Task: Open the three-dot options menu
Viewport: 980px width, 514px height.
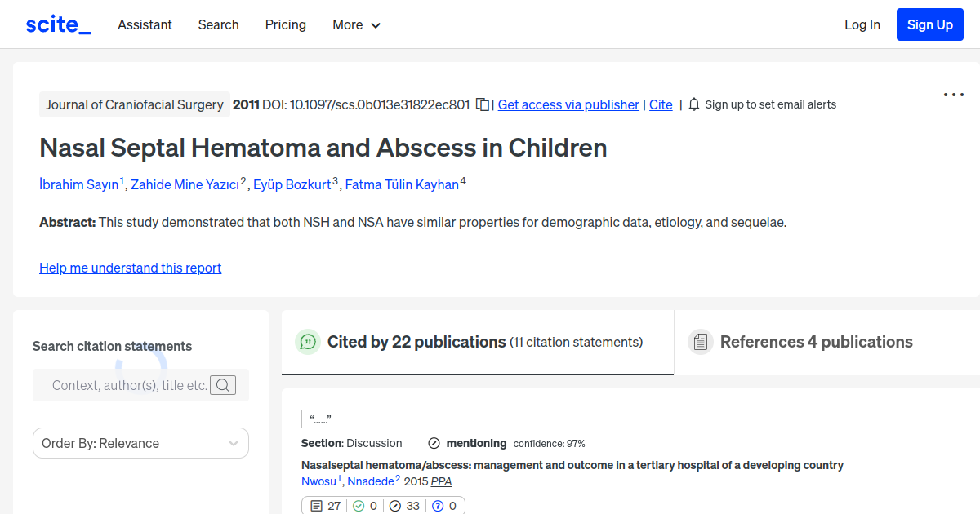Action: [953, 95]
